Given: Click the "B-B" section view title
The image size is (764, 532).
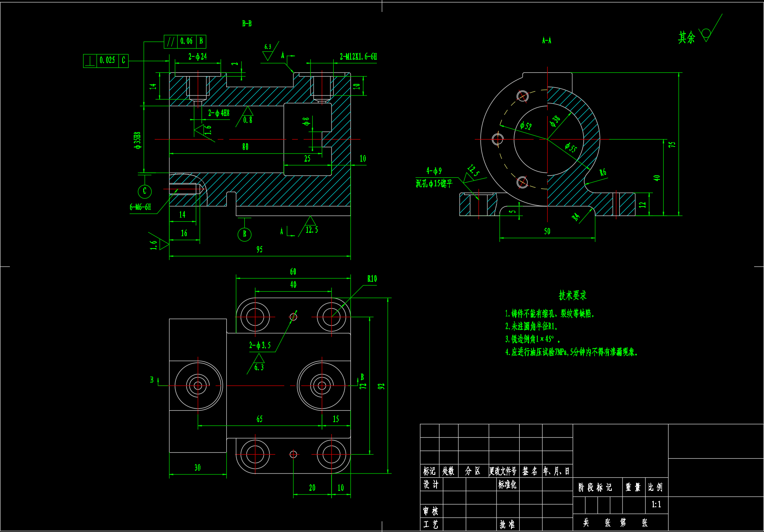Looking at the screenshot, I should [247, 23].
